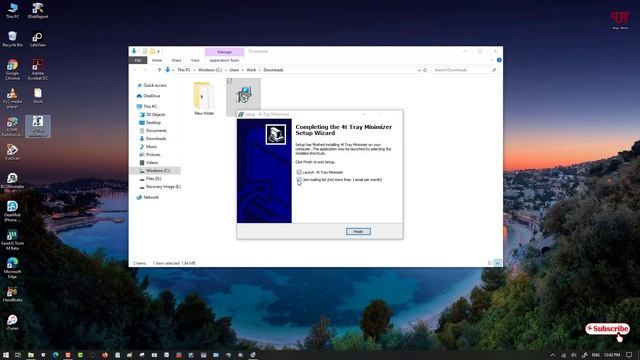Viewport: 640px width, 360px height.
Task: Open the View ribbon tab
Action: (195, 60)
